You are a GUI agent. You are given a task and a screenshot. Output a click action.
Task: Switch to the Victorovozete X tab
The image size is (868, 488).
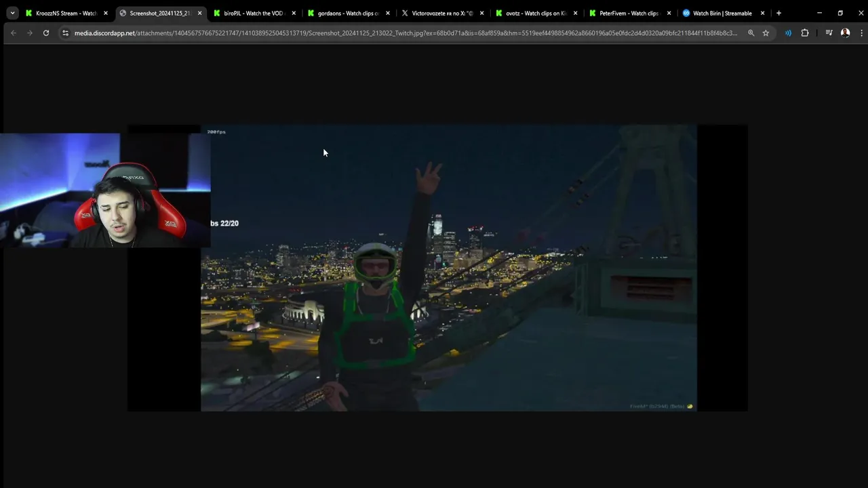442,13
